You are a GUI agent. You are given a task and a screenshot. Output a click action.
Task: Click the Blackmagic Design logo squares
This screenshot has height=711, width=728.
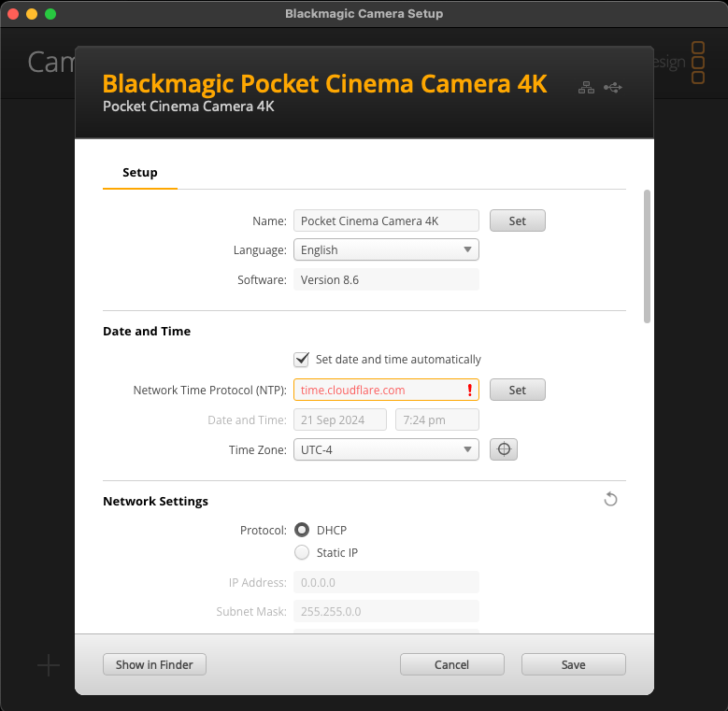(x=698, y=63)
